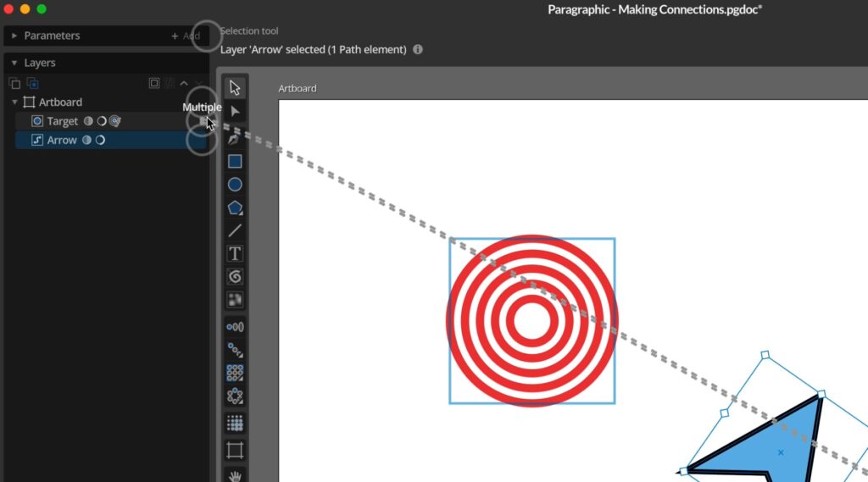Image resolution: width=868 pixels, height=482 pixels.
Task: Select the Selection arrow tool
Action: pyautogui.click(x=235, y=87)
